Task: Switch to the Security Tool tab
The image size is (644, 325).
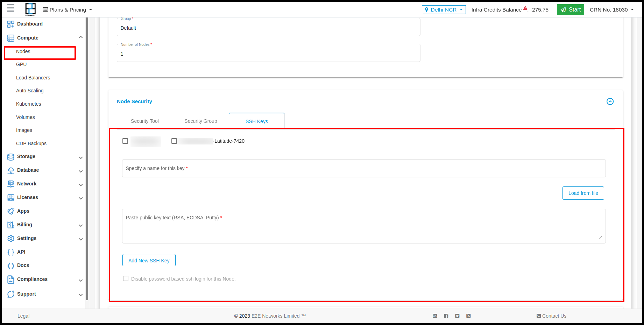Action: (145, 121)
